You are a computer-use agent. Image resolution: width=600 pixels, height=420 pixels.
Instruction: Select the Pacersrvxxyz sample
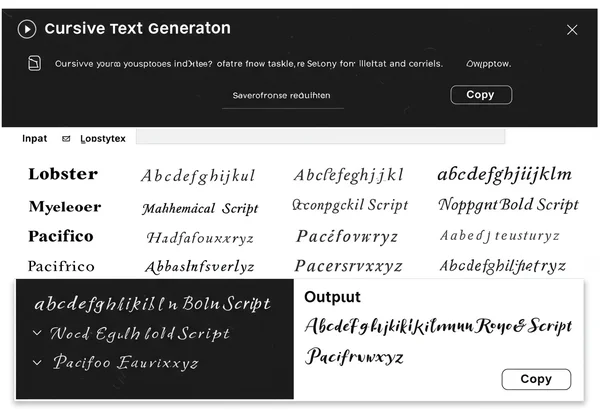tap(348, 266)
